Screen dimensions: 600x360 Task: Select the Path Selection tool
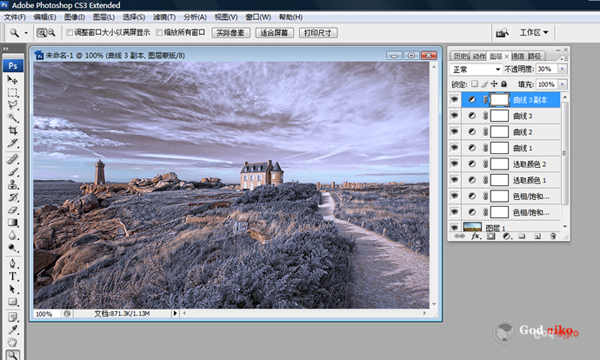[12, 289]
